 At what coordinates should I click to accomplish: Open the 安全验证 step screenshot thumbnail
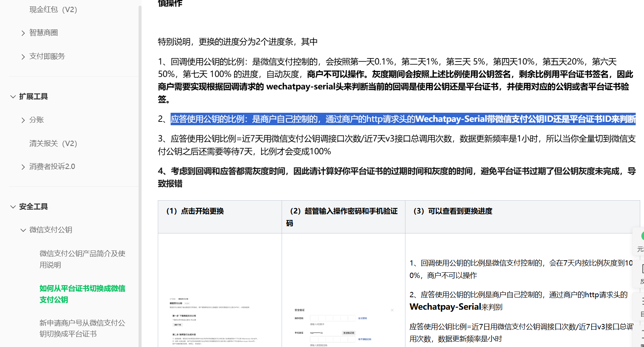pos(344,327)
